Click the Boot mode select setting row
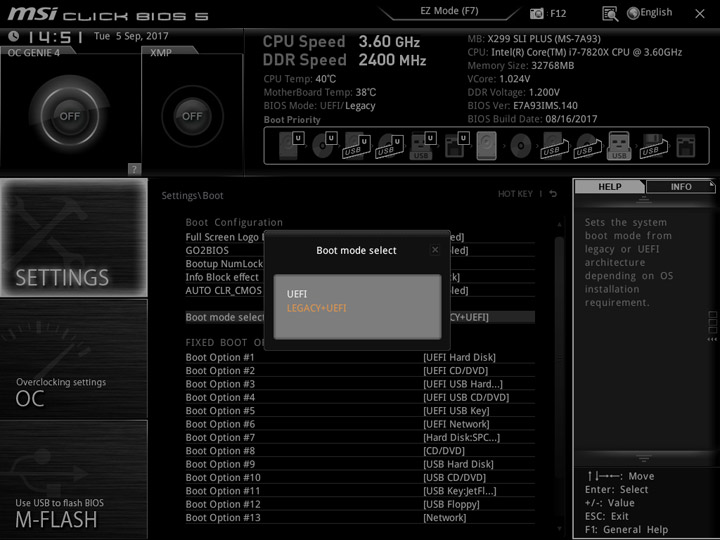Viewport: 720px width, 540px height. (360, 317)
